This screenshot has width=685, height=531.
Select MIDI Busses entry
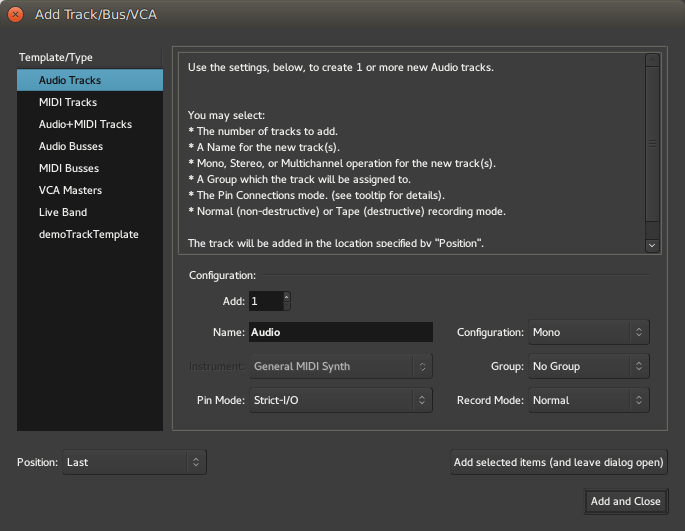point(90,168)
